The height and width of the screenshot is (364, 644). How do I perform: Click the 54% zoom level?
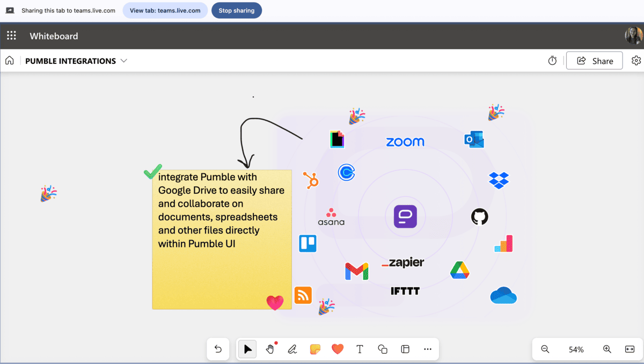[576, 350]
